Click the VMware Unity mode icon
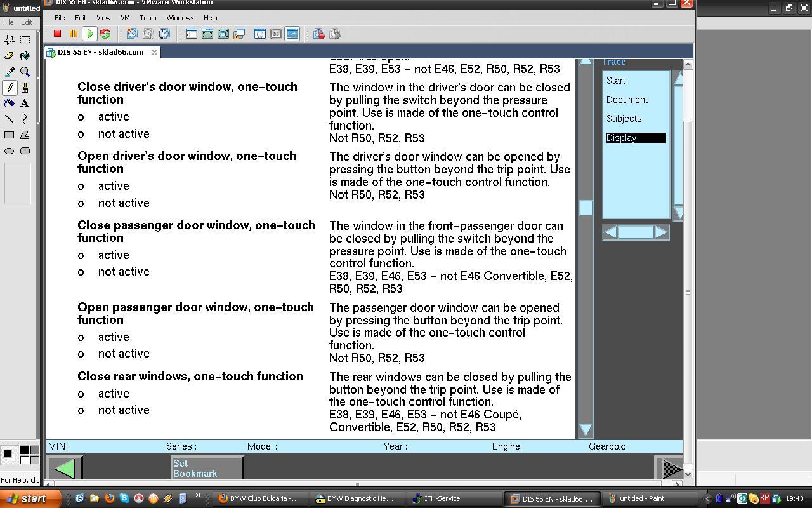 coord(239,34)
